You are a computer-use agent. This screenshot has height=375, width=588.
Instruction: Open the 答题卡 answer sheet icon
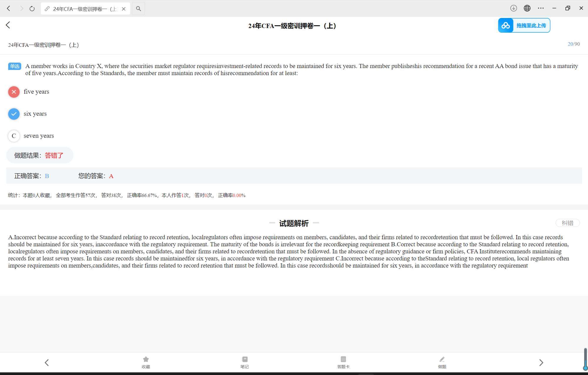[343, 359]
